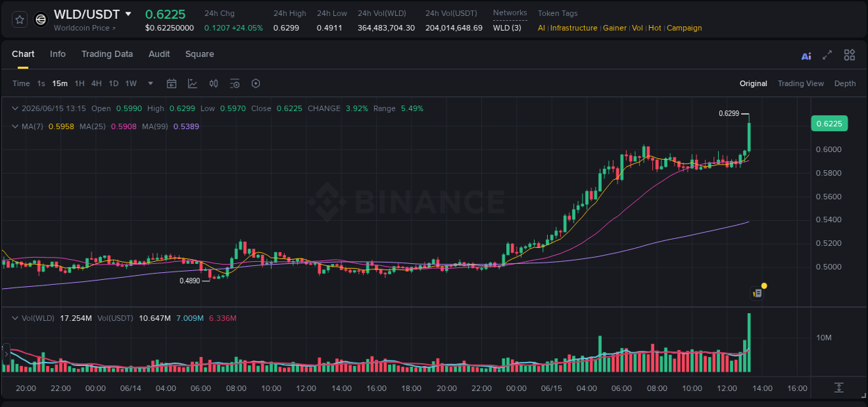Viewport: 868px width, 407px height.
Task: Click the auto-scale chart icon at bottom right
Action: tap(839, 387)
